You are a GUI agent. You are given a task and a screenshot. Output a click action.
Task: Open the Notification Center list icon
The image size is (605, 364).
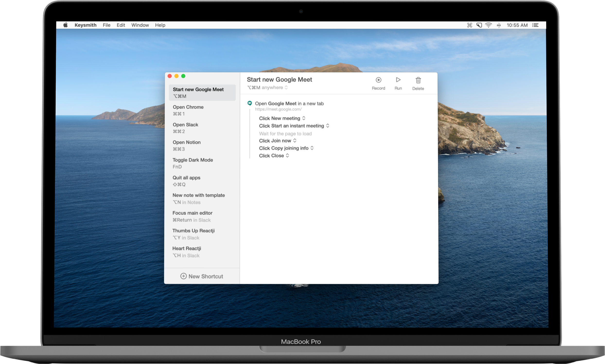point(535,25)
